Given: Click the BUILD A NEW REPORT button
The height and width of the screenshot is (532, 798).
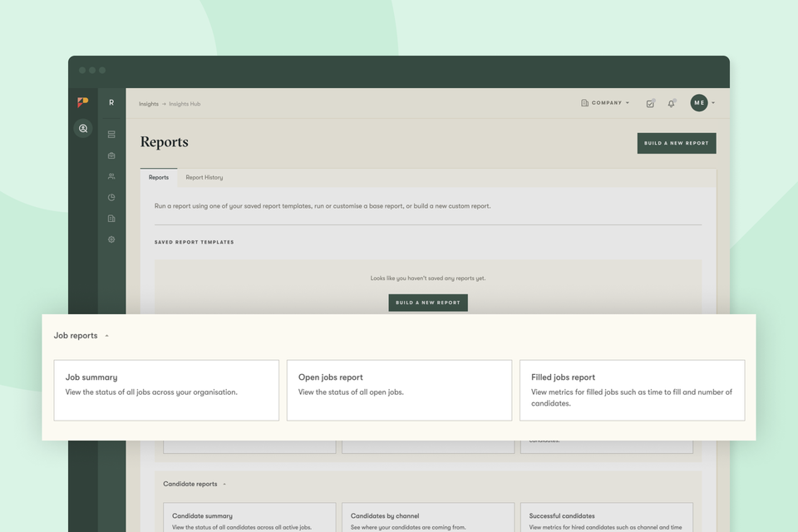Looking at the screenshot, I should coord(676,143).
